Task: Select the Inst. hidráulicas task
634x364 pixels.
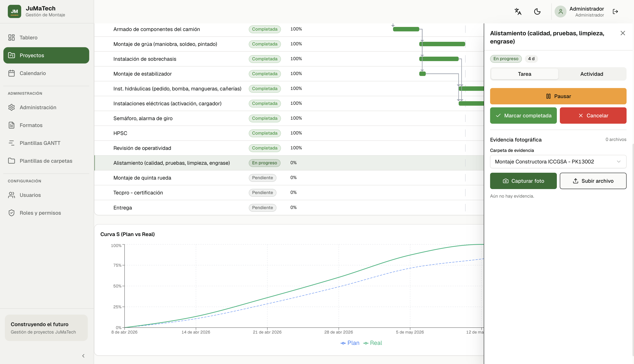Action: [x=289, y=89]
